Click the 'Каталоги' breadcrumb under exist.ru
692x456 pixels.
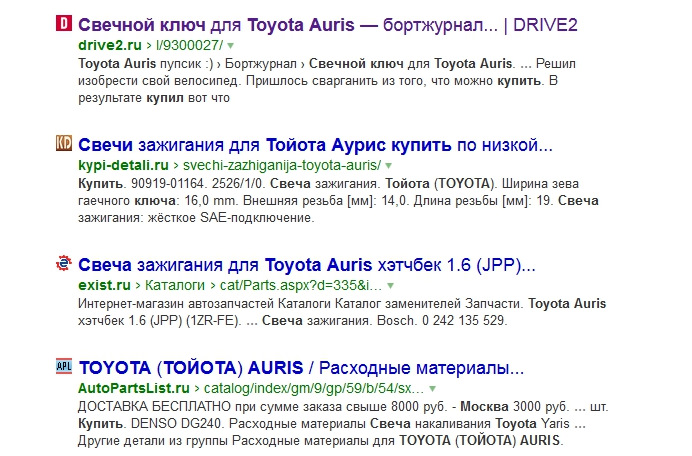[x=175, y=285]
